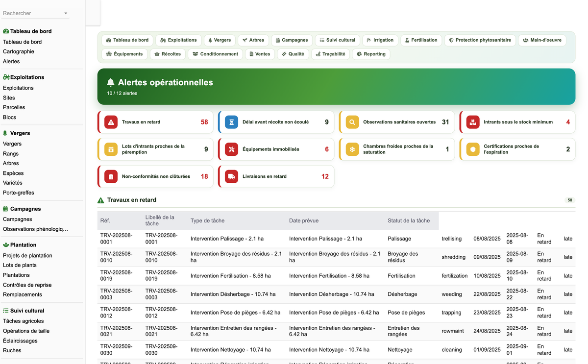Click the certificate icon on Certifications proches de l'expiration
Image resolution: width=588 pixels, height=364 pixels.
coord(473,149)
